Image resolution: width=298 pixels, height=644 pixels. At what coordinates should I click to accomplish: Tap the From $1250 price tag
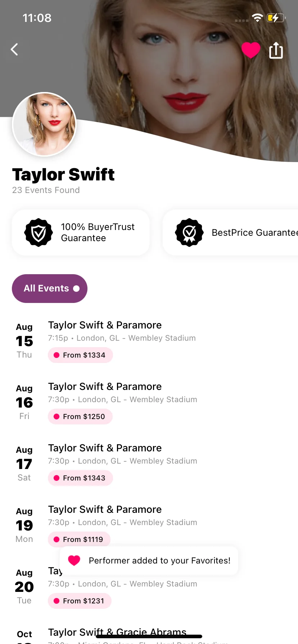pyautogui.click(x=80, y=417)
